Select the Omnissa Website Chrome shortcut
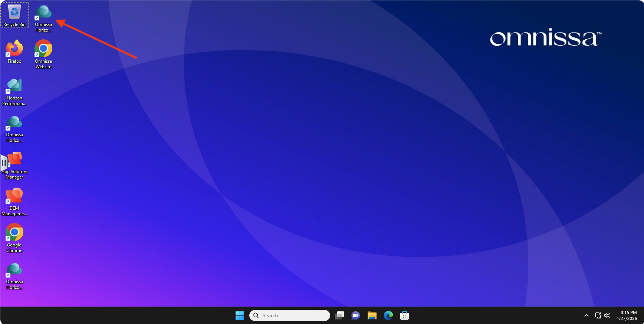Screen dimensions: 644x324 [43, 55]
